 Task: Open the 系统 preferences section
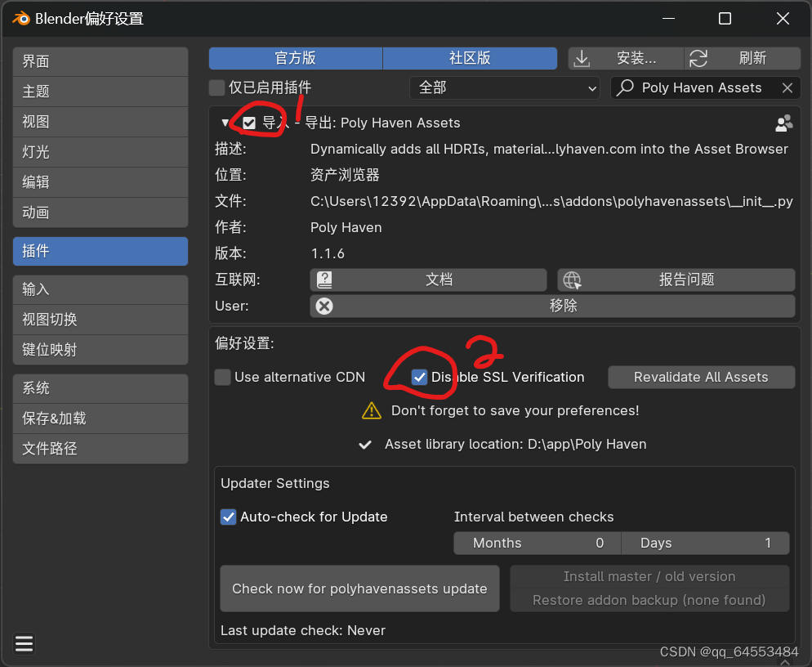point(100,388)
